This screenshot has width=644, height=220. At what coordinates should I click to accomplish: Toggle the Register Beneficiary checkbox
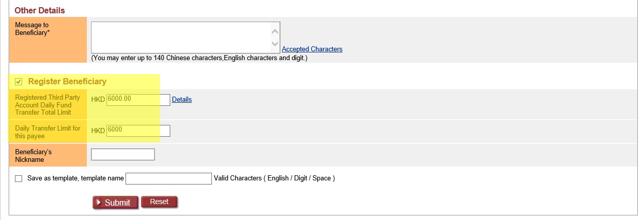click(x=19, y=82)
